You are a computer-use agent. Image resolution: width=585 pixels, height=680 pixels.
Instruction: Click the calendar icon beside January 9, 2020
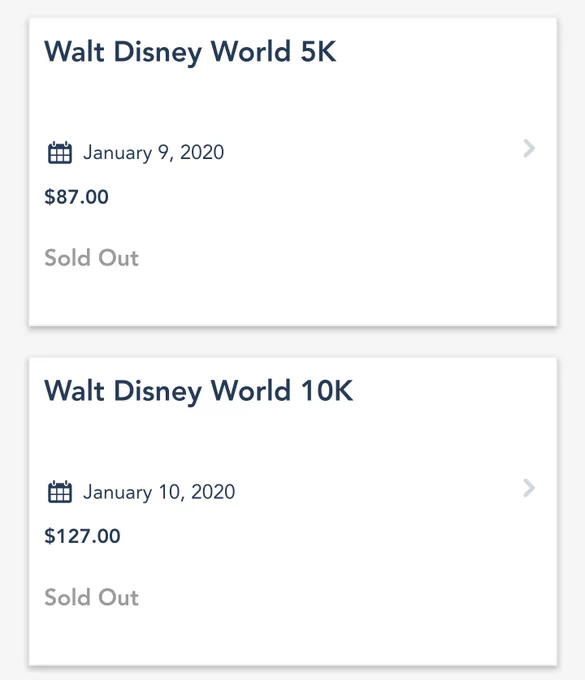pos(59,152)
